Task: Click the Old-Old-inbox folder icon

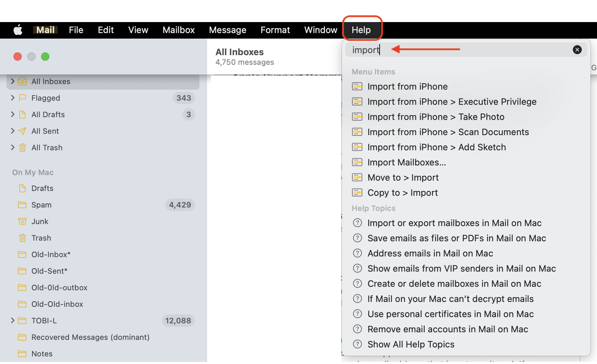Action: click(22, 304)
